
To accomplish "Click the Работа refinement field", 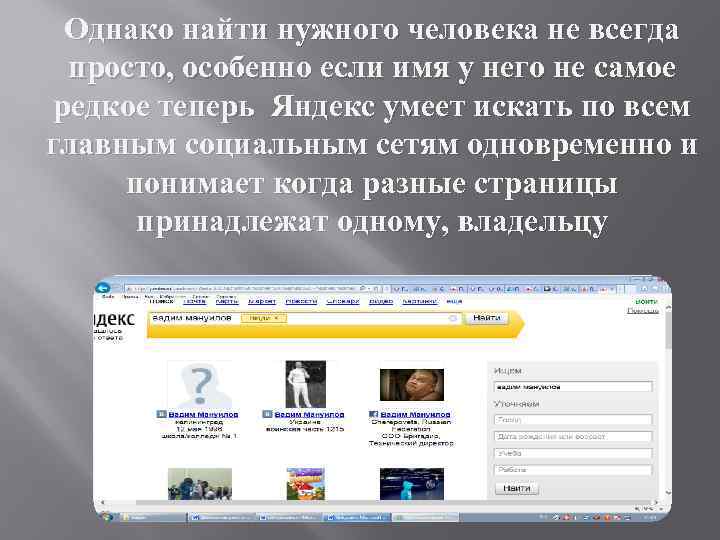I will 573,470.
